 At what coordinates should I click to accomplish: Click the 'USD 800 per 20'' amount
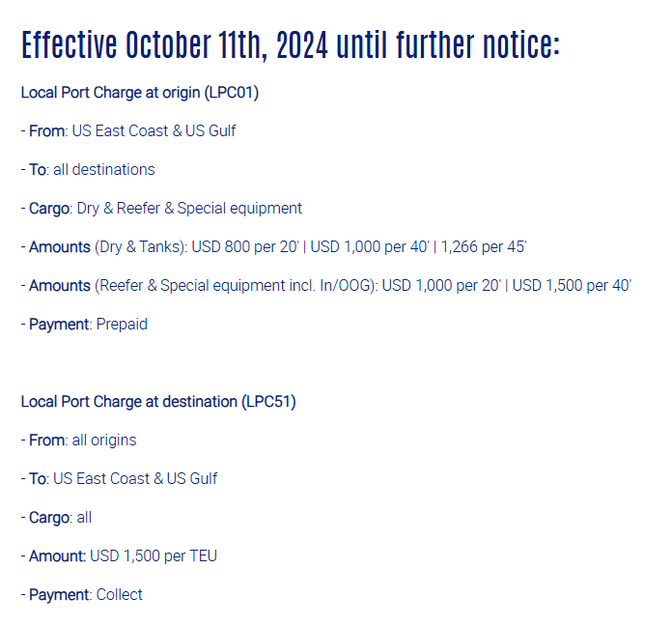coord(244,247)
